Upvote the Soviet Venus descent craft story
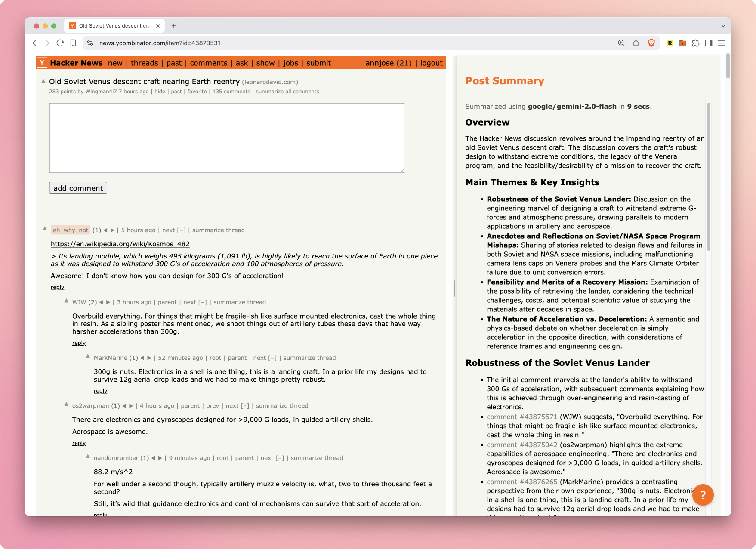The height and width of the screenshot is (549, 756). (x=43, y=81)
